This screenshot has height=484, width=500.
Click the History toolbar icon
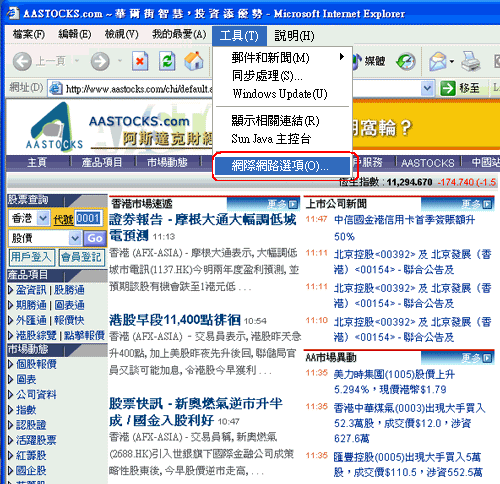pyautogui.click(x=406, y=62)
